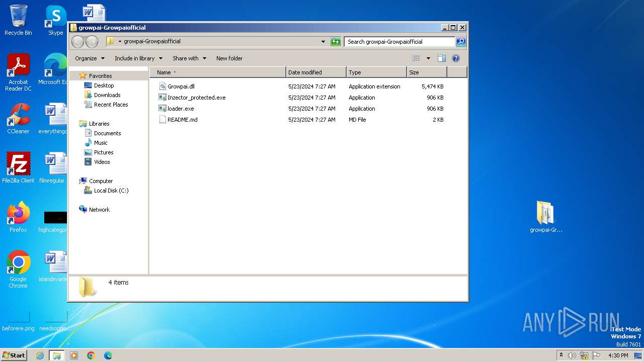Expand address bar history dropdown
Screen dimensions: 644x362
tap(323, 42)
